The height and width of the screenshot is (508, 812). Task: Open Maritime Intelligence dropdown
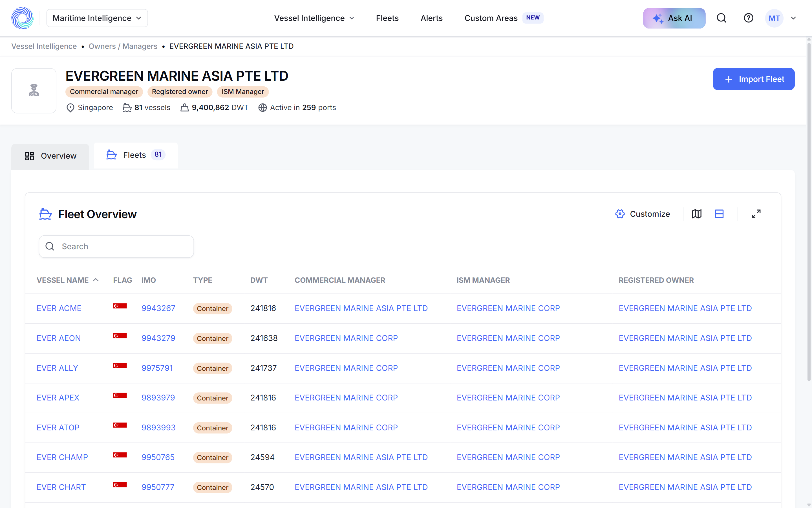97,18
